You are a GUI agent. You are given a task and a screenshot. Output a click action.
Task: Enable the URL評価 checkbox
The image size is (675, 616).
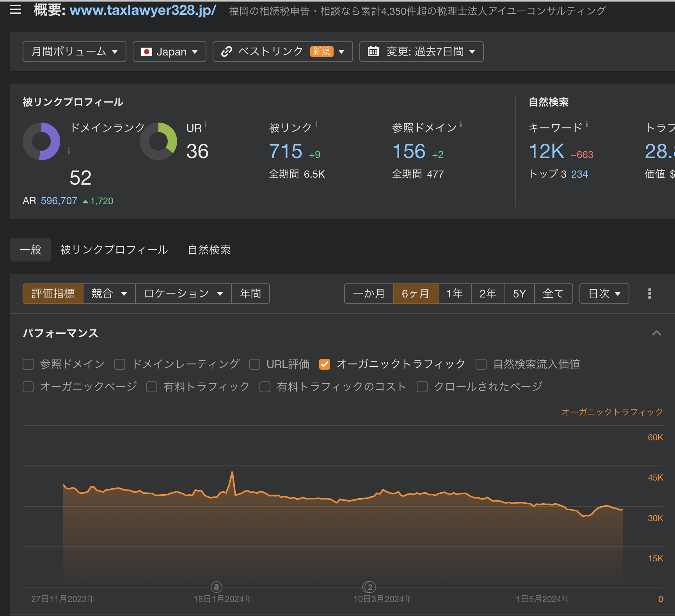tap(255, 364)
